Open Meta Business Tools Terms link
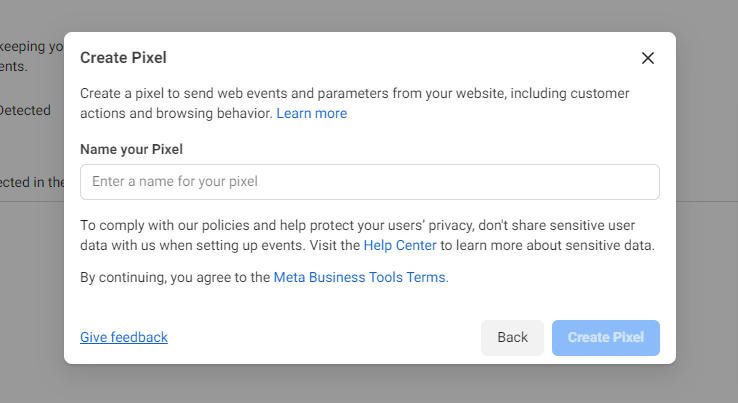This screenshot has height=403, width=738. pos(361,277)
